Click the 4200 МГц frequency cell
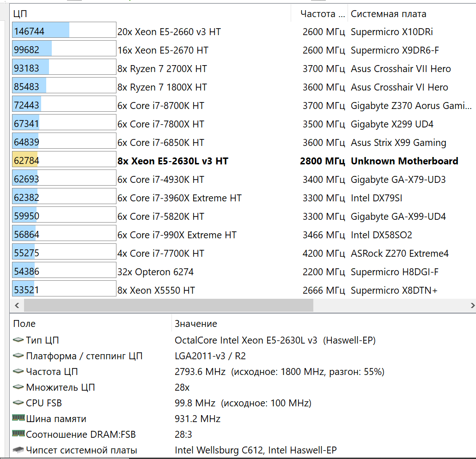 [323, 254]
